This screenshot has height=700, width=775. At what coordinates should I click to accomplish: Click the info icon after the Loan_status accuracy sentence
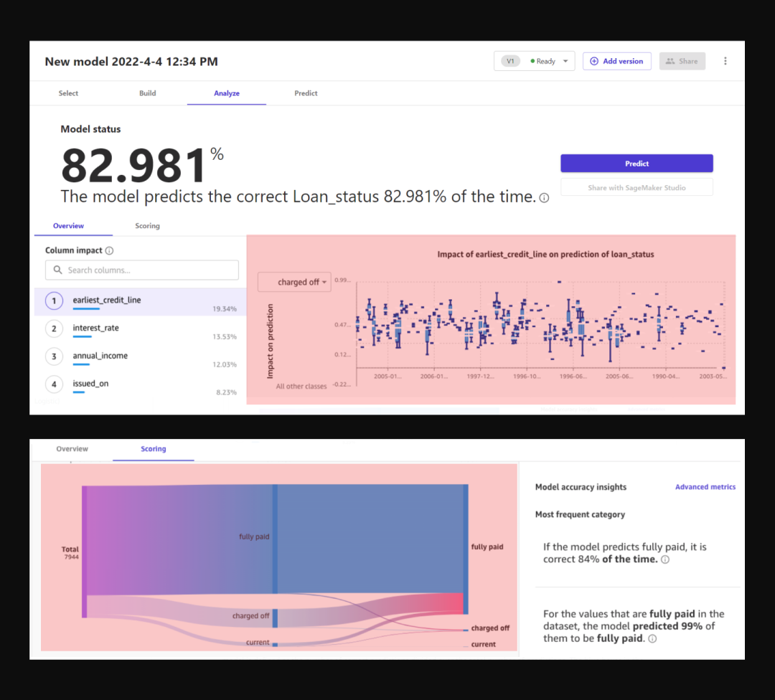pos(544,198)
